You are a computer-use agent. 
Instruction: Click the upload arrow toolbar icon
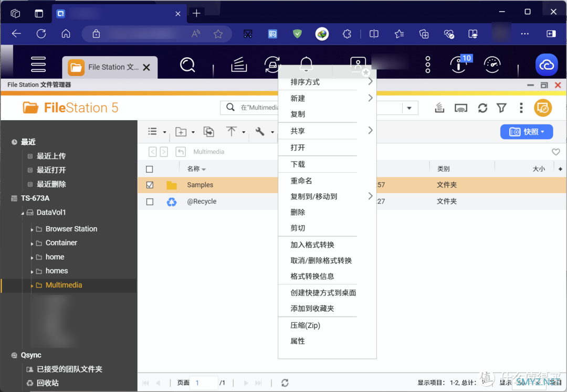pos(232,132)
